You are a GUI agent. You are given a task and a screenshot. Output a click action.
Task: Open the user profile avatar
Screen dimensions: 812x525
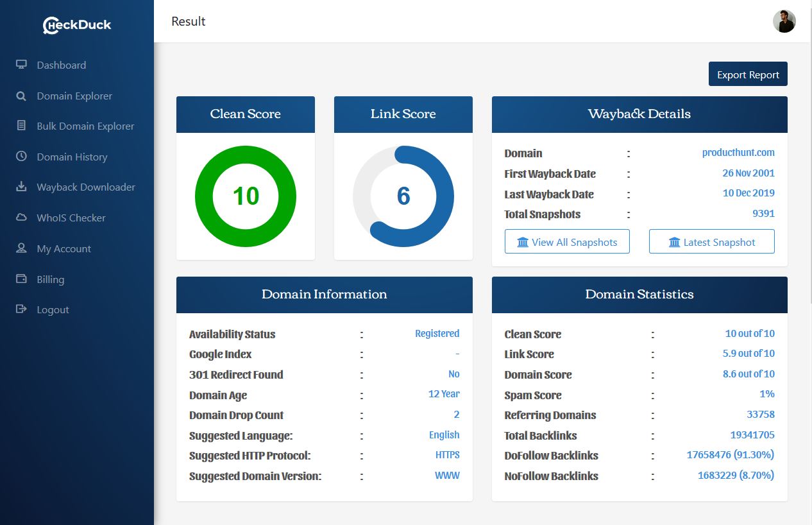tap(784, 21)
